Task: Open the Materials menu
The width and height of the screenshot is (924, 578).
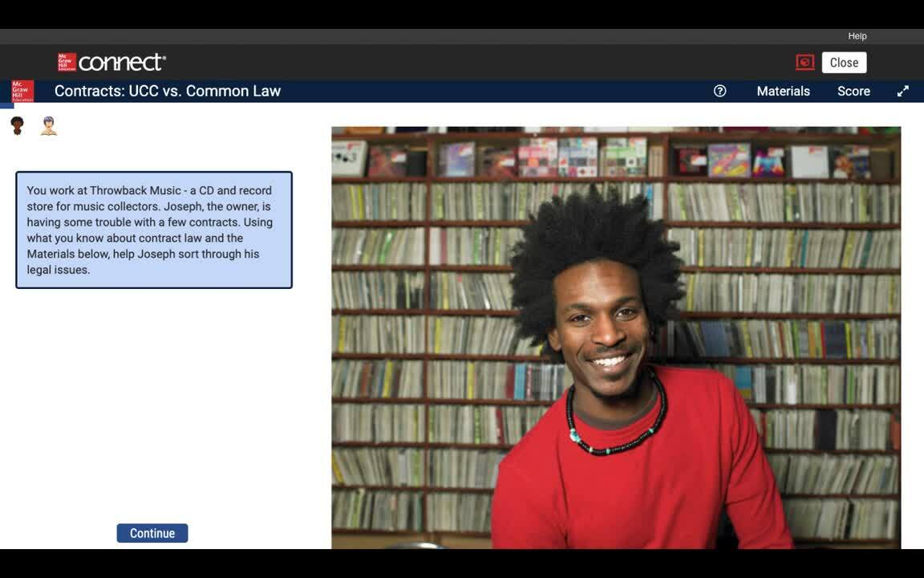Action: pyautogui.click(x=783, y=92)
